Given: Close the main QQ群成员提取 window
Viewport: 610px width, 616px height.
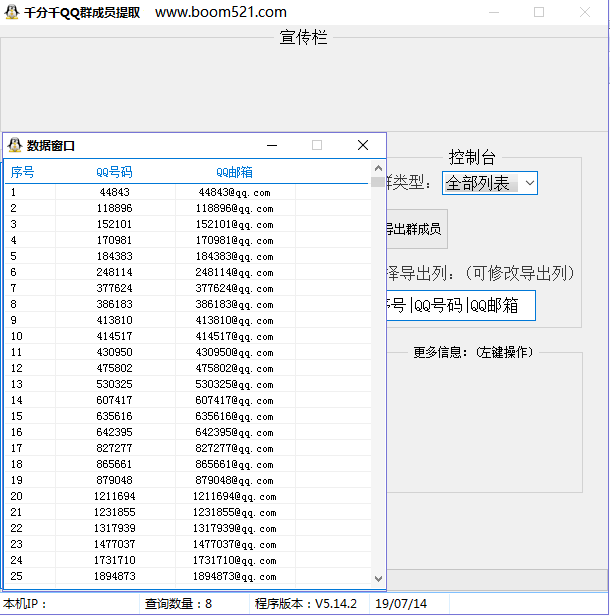Looking at the screenshot, I should 585,13.
